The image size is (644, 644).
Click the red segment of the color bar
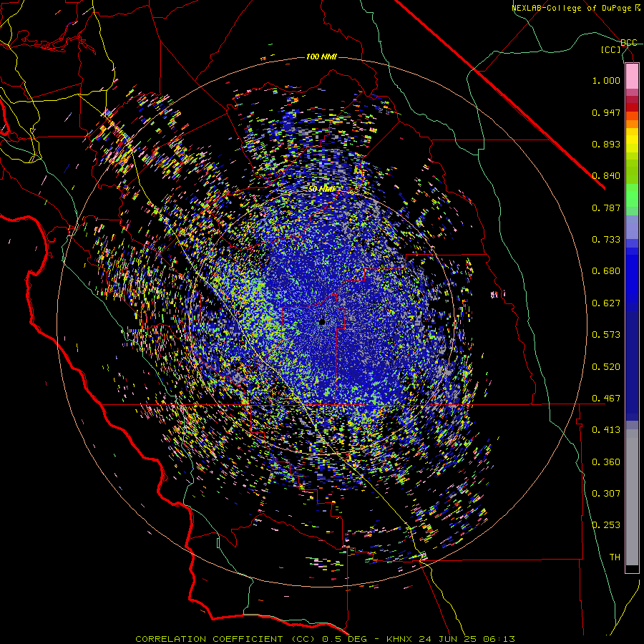click(x=632, y=107)
